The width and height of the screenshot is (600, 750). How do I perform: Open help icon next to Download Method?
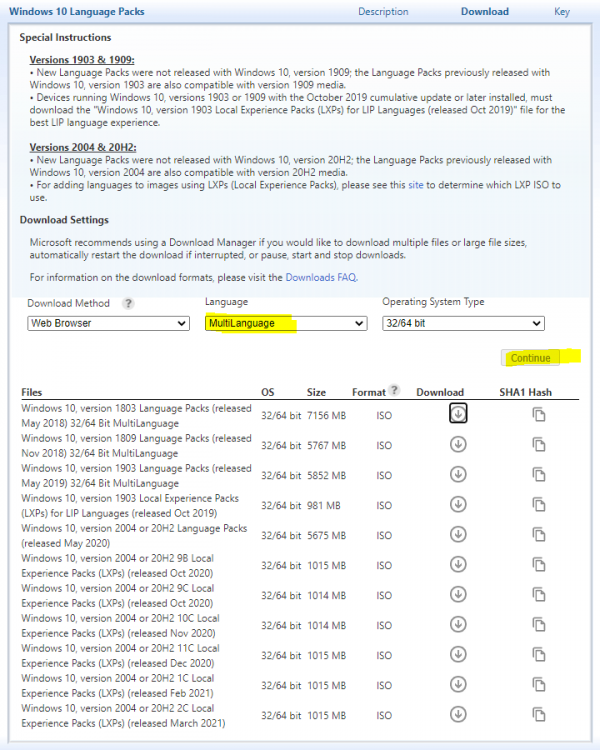pyautogui.click(x=128, y=303)
